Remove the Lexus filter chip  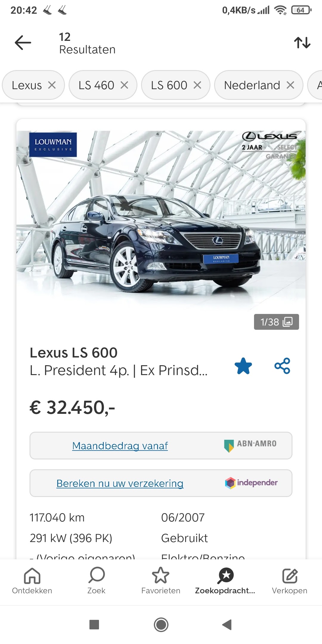52,85
